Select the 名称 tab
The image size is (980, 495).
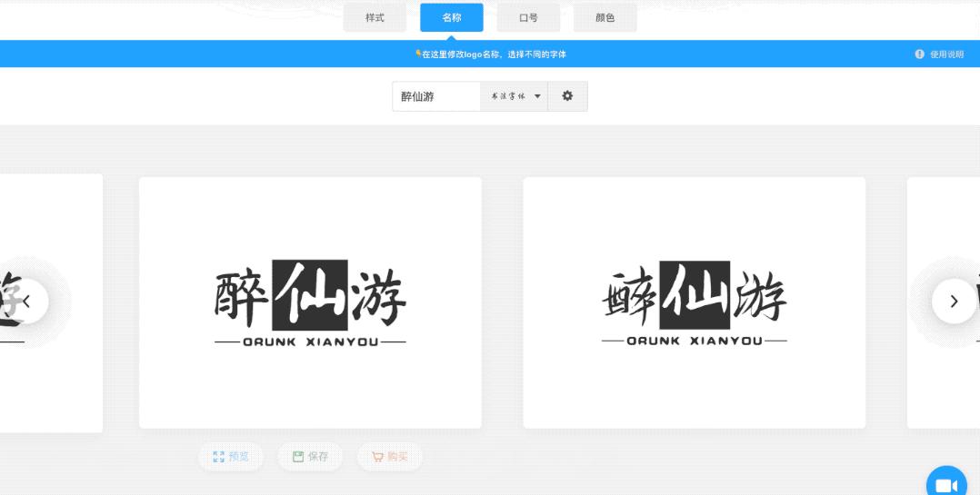[x=451, y=17]
